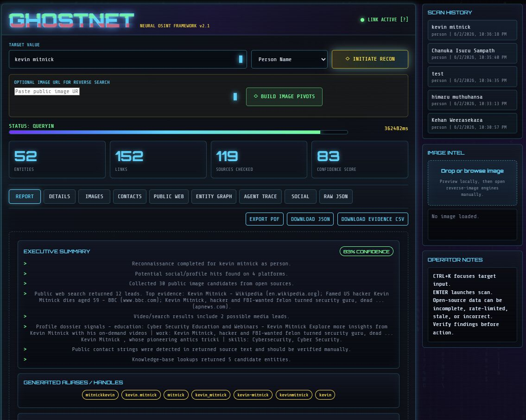526x420 pixels.
Task: Switch to the Report tab
Action: click(25, 196)
